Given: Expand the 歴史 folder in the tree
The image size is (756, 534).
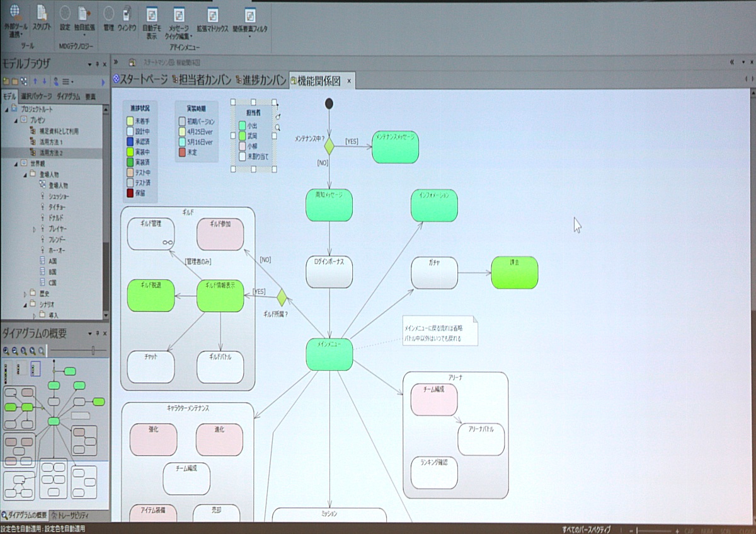Looking at the screenshot, I should (x=25, y=293).
